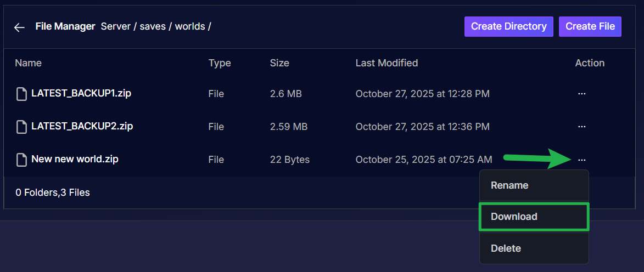Click the New new world.zip file name
Screen dimensions: 644x272
(x=75, y=159)
